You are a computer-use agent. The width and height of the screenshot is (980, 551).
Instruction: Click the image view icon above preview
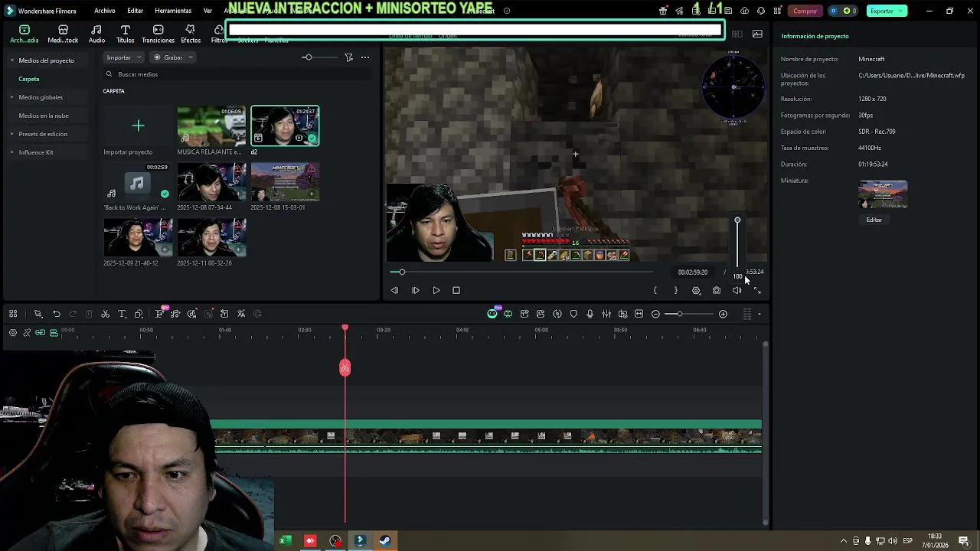[x=757, y=34]
